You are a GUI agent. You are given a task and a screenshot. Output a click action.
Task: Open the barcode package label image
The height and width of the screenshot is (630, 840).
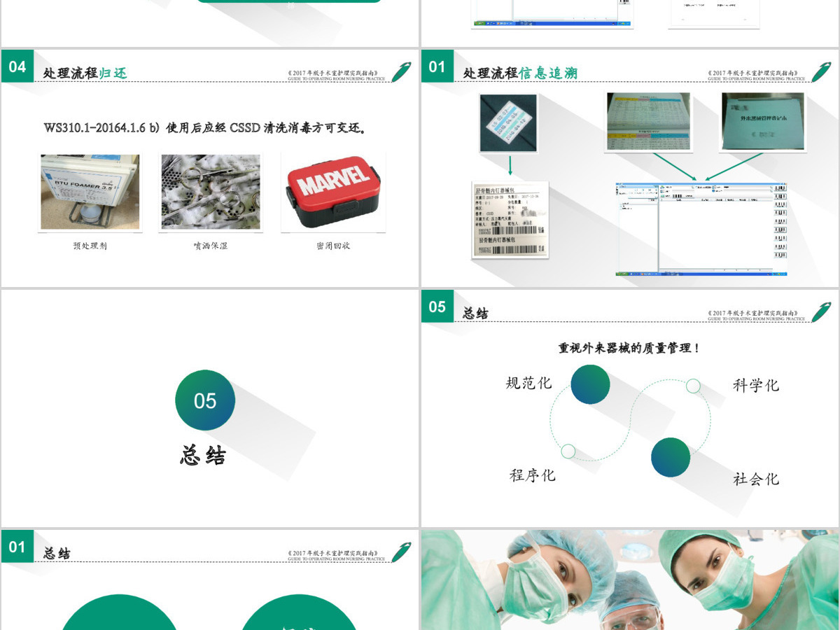click(510, 220)
